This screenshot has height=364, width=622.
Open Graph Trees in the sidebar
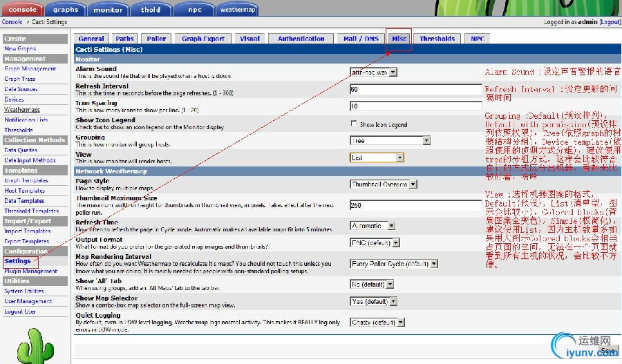(x=19, y=79)
